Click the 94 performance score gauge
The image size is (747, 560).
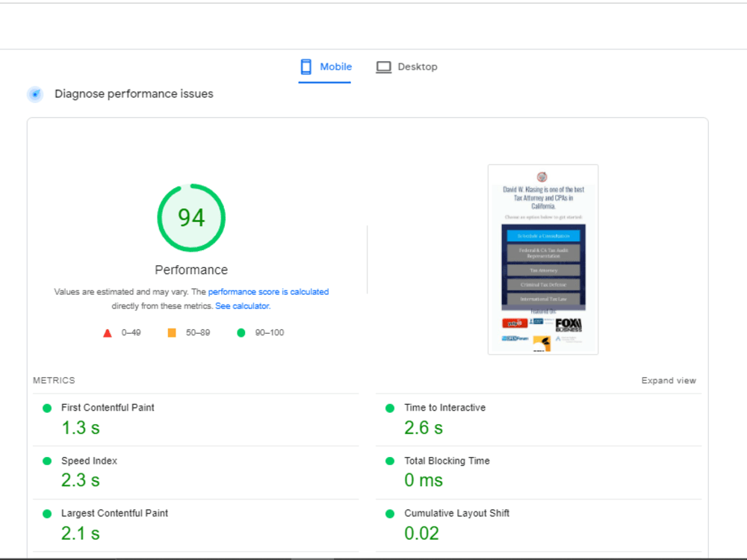pyautogui.click(x=191, y=217)
